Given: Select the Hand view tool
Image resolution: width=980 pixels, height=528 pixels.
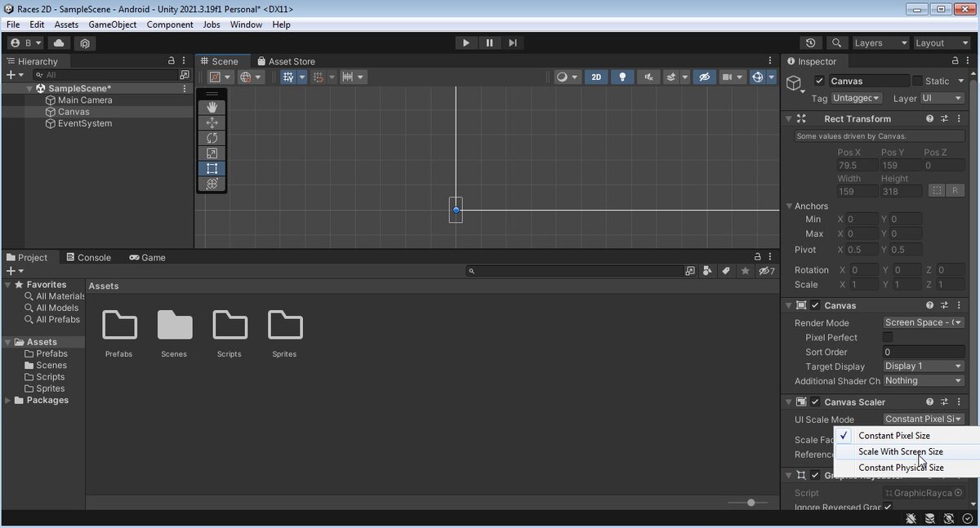Looking at the screenshot, I should point(212,107).
